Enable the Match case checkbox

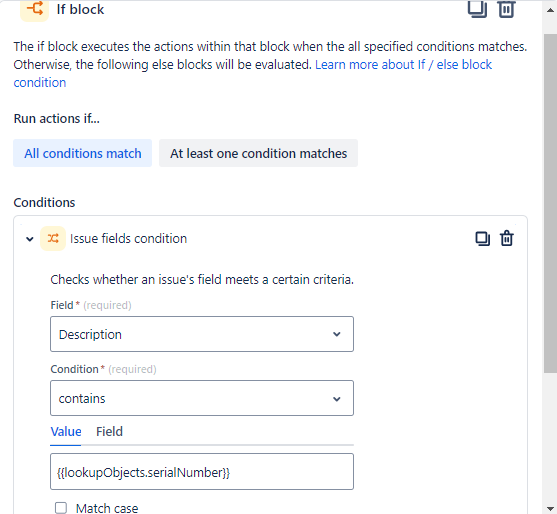click(x=61, y=508)
